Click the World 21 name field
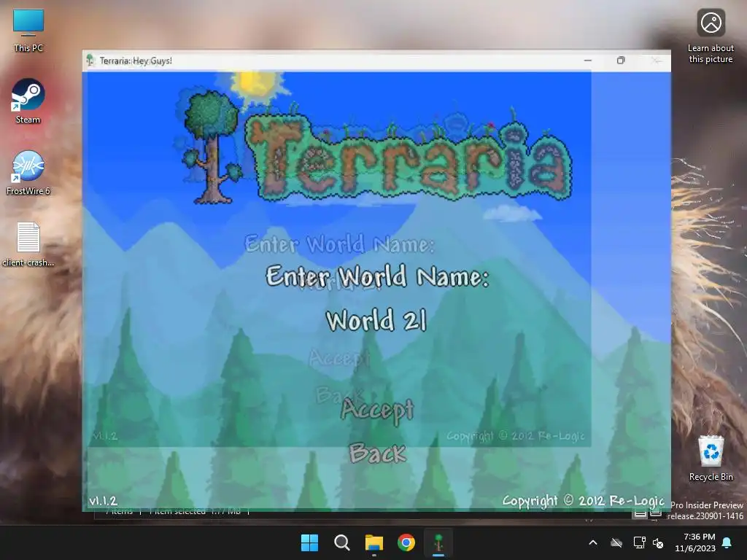747x560 pixels. click(x=376, y=320)
